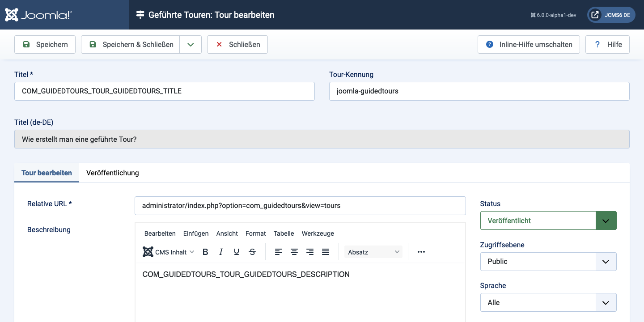Click the Bold formatting icon
644x322 pixels.
click(x=205, y=252)
